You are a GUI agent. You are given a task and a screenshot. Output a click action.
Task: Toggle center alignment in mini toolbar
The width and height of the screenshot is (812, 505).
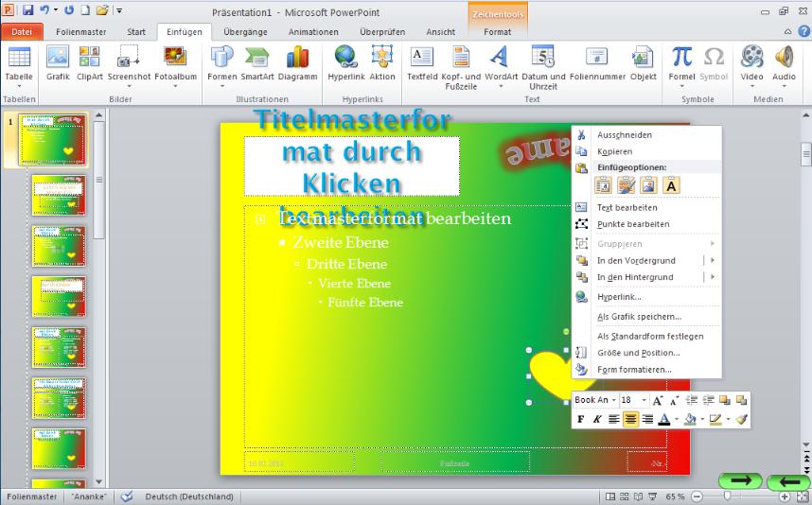630,419
